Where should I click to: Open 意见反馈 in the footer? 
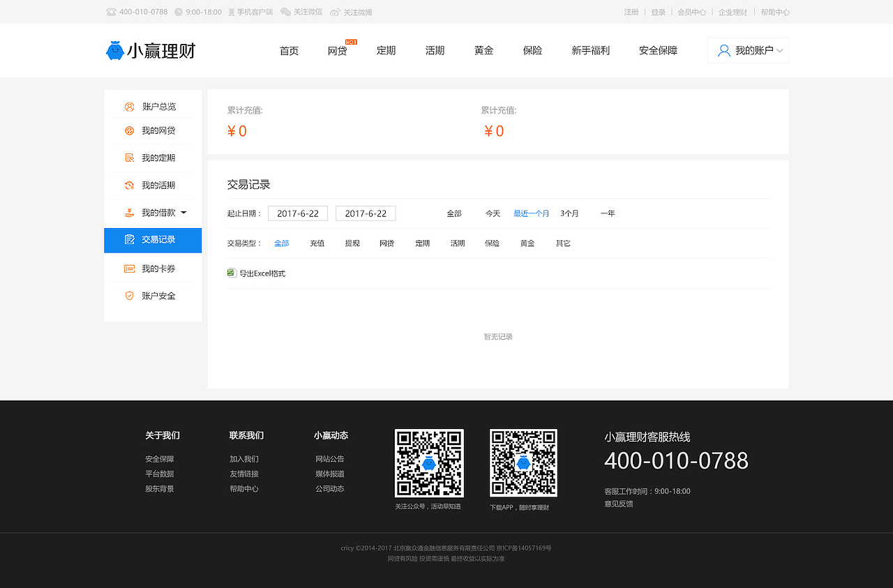(620, 503)
